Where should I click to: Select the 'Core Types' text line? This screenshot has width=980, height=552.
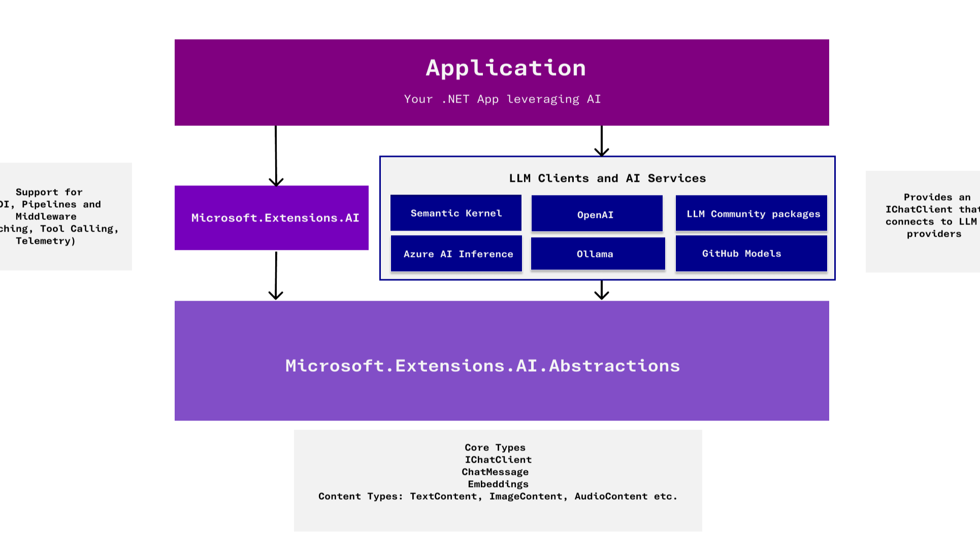tap(495, 447)
